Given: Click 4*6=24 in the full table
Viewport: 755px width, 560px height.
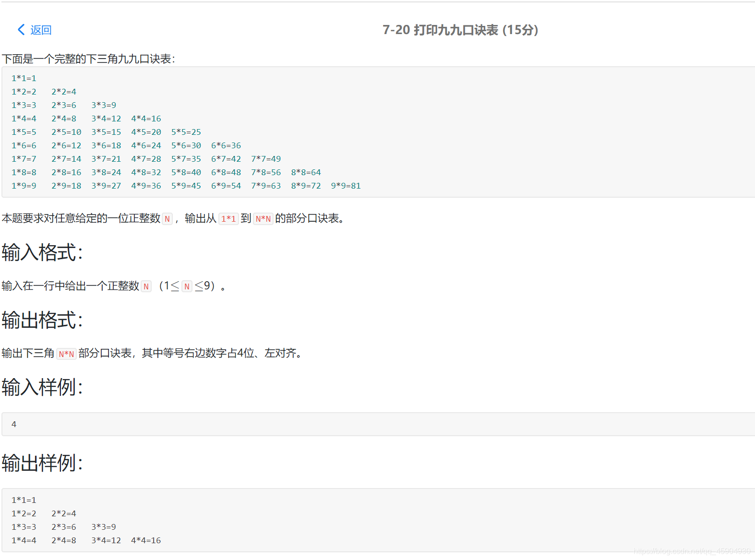Looking at the screenshot, I should point(146,145).
